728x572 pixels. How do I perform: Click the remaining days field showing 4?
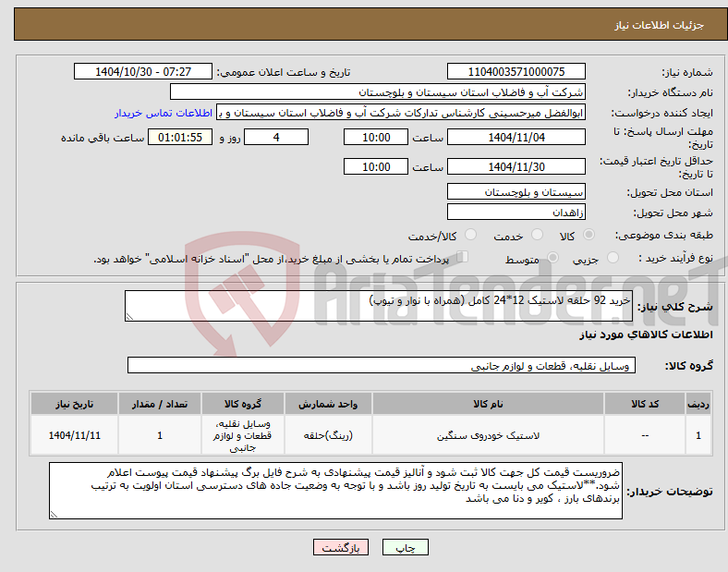276,138
